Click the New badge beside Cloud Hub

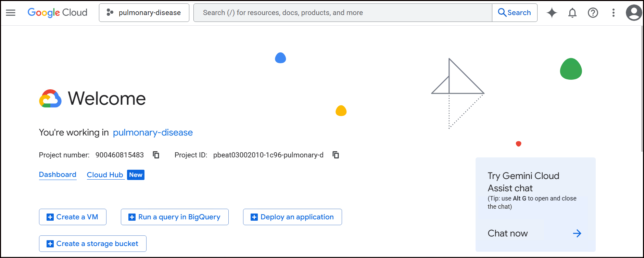[x=136, y=175]
